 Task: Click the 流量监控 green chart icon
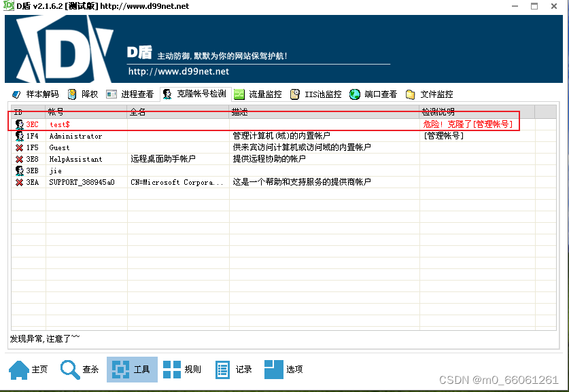(x=239, y=94)
